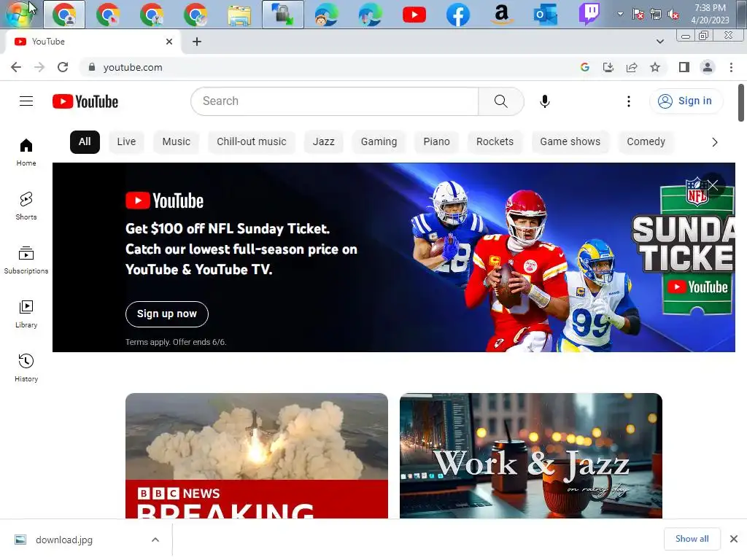Screen dimensions: 747x560
Task: Open the BBC News Breaking video thumbnail
Action: coord(257,456)
